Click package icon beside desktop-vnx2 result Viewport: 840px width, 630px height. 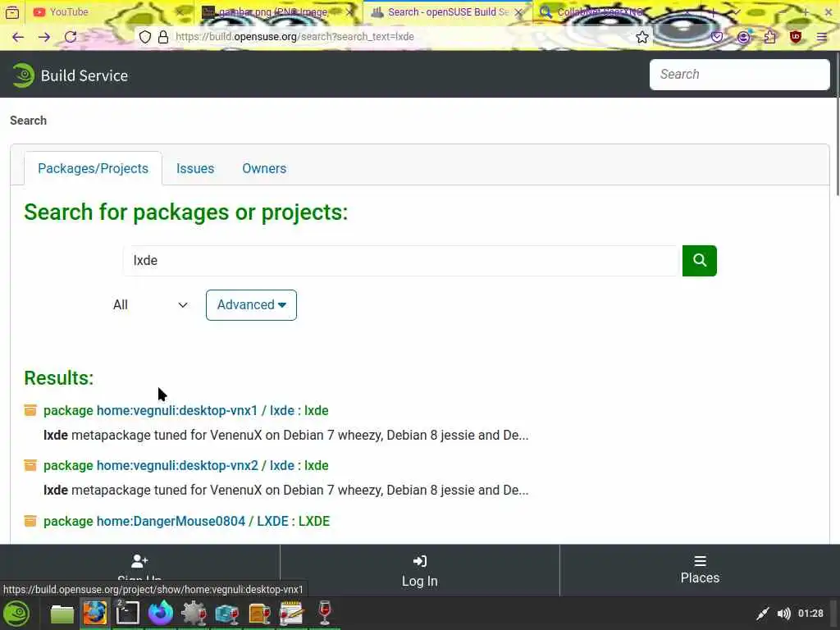click(x=30, y=466)
